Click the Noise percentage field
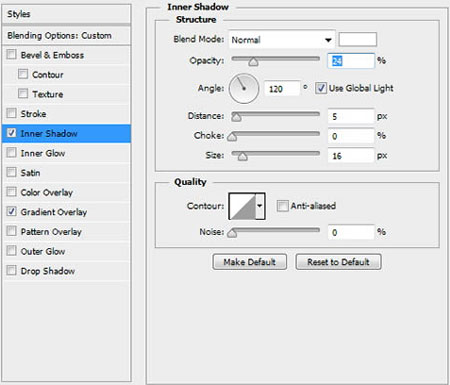450x385 pixels. pyautogui.click(x=351, y=232)
